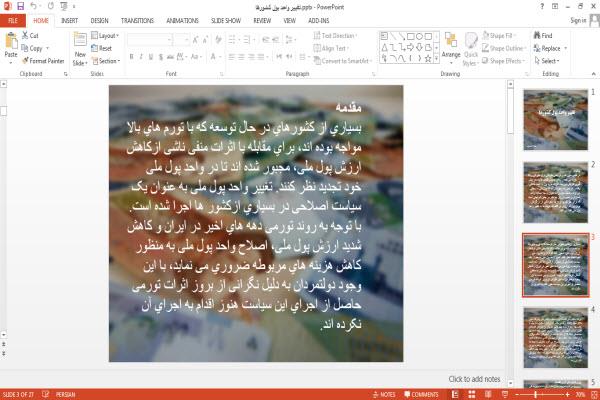Open Quick Styles gallery
600x400 pixels.
coord(471,49)
